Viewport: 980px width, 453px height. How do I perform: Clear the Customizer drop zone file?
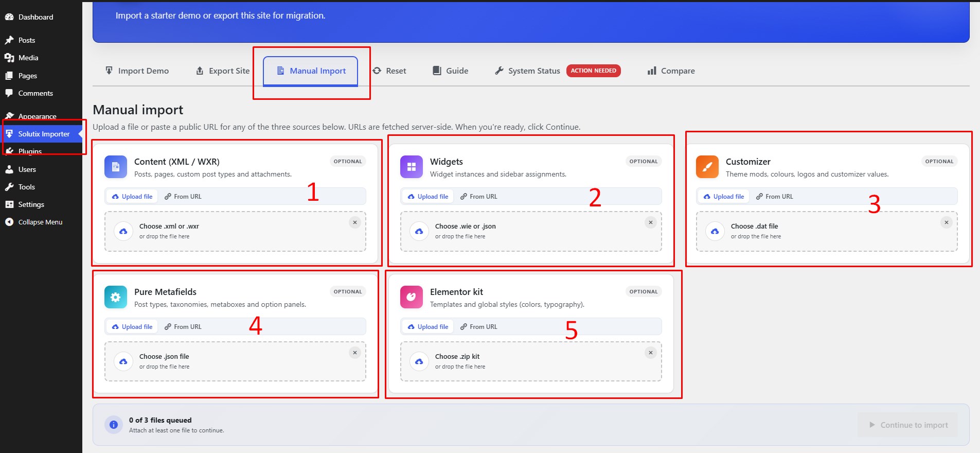(947, 222)
